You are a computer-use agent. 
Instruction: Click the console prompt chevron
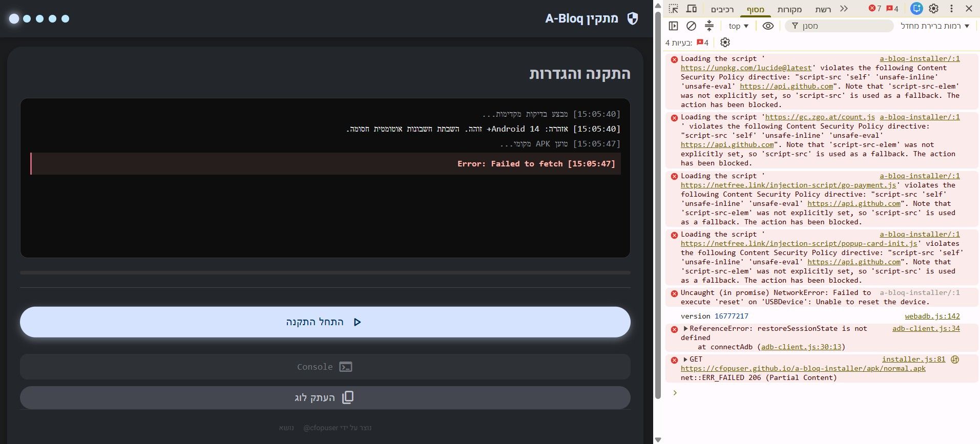tap(675, 393)
